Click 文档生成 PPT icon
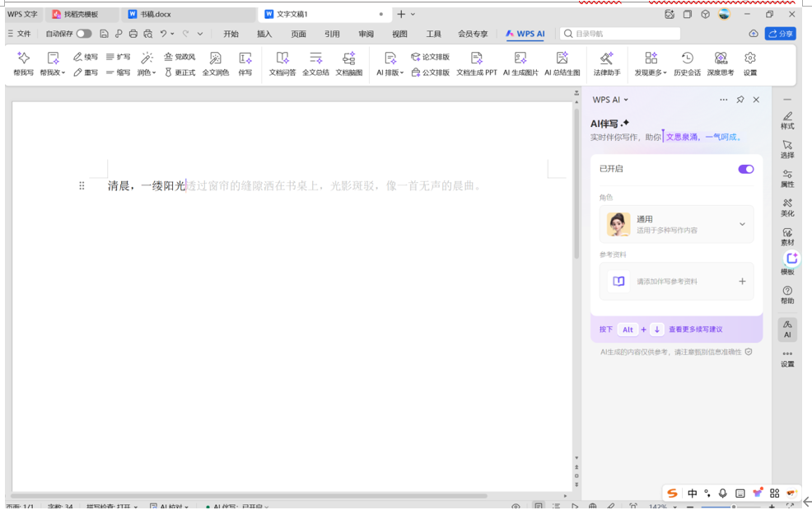The width and height of the screenshot is (812, 510). pyautogui.click(x=477, y=63)
